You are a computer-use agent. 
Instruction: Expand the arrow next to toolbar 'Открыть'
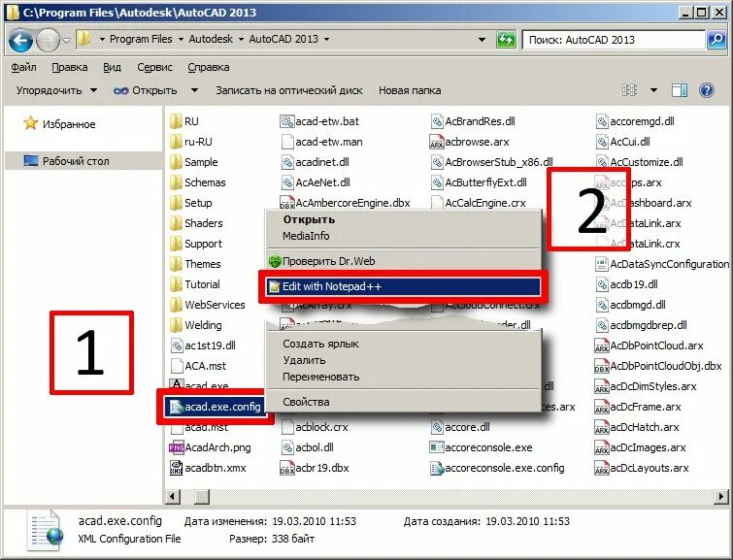pyautogui.click(x=194, y=90)
